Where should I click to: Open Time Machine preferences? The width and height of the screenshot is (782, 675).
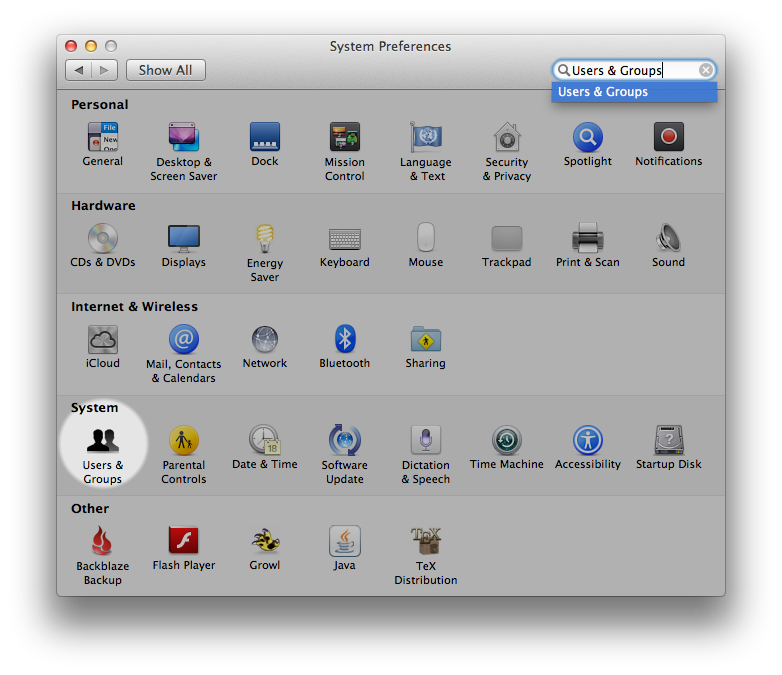point(506,441)
